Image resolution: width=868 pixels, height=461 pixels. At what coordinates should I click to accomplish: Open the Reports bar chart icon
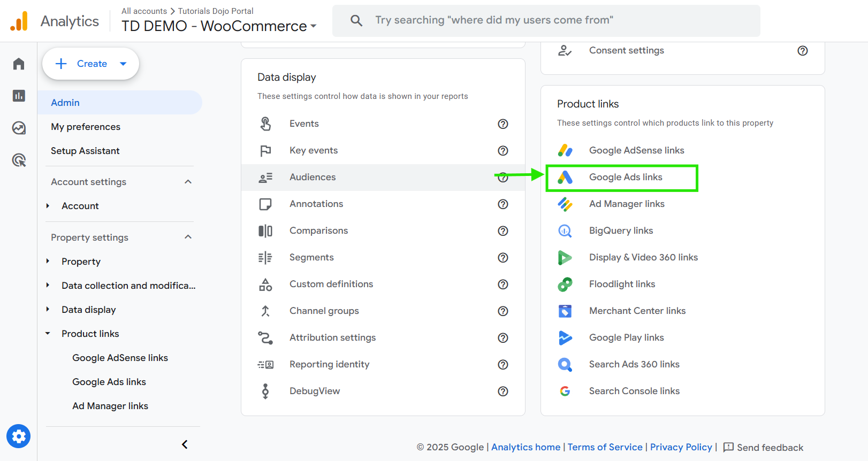pos(19,96)
